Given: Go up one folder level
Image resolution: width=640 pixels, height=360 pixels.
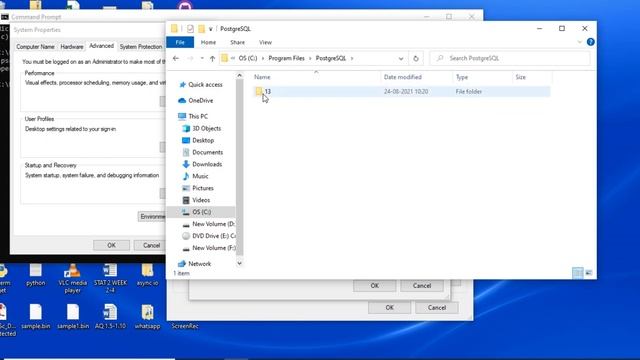Looking at the screenshot, I should (x=212, y=58).
